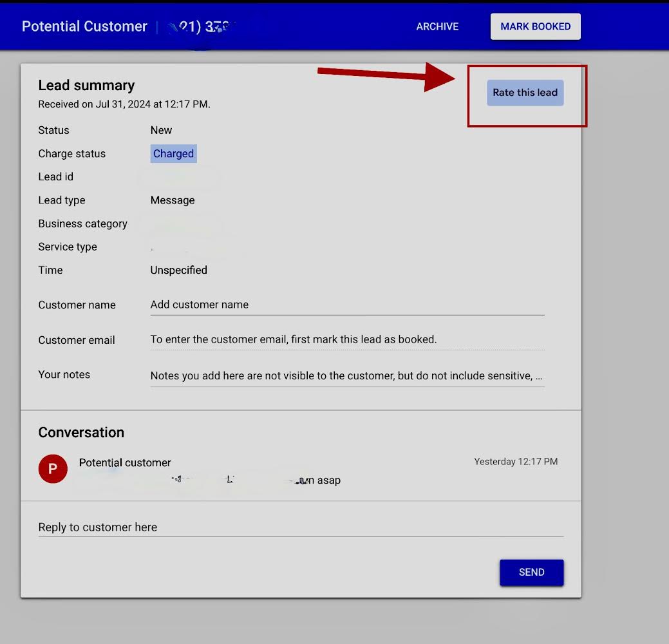Click the customer message ending in asap
Image resolution: width=669 pixels, height=644 pixels.
point(258,480)
